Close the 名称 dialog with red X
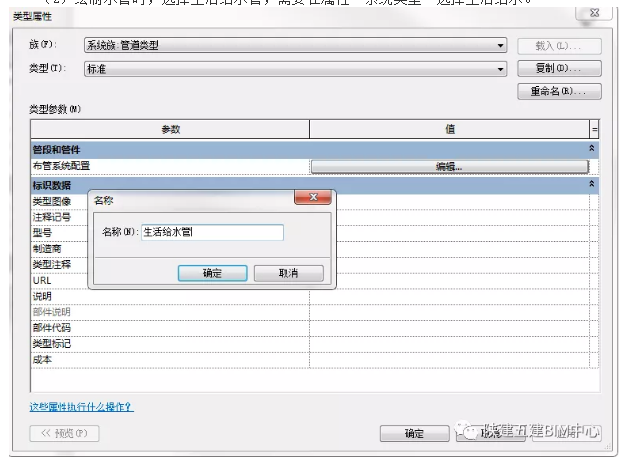Screen dimensions: 624x461 [313, 197]
